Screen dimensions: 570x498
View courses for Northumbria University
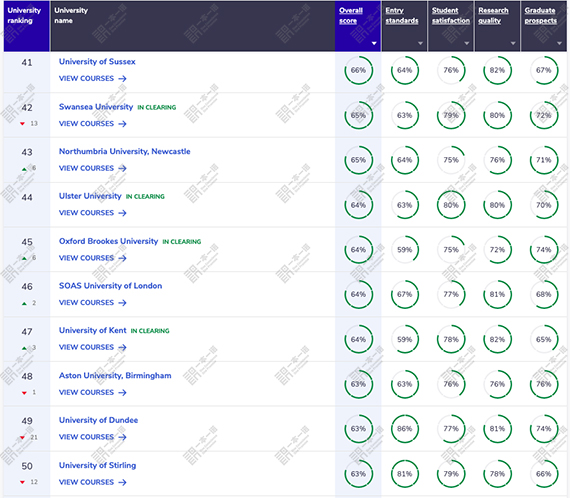click(92, 168)
